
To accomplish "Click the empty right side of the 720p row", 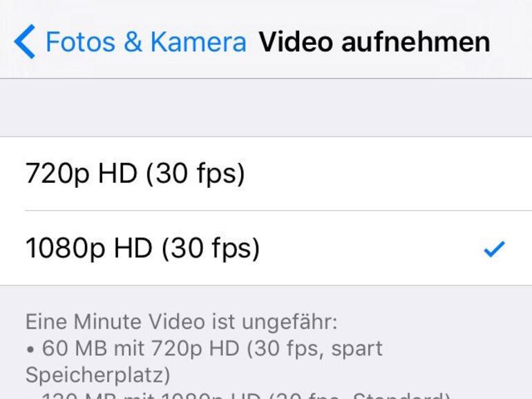I will pyautogui.click(x=388, y=173).
